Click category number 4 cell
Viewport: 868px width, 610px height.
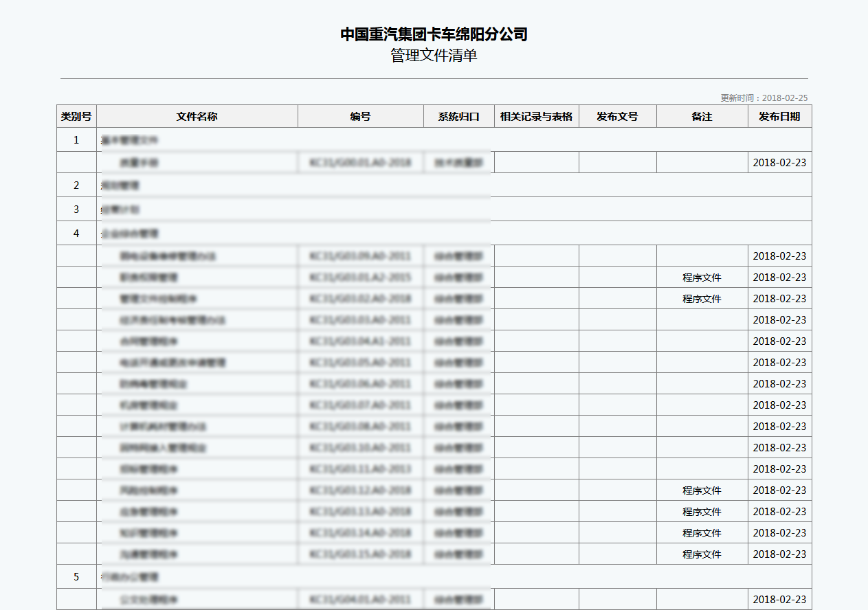tap(76, 234)
